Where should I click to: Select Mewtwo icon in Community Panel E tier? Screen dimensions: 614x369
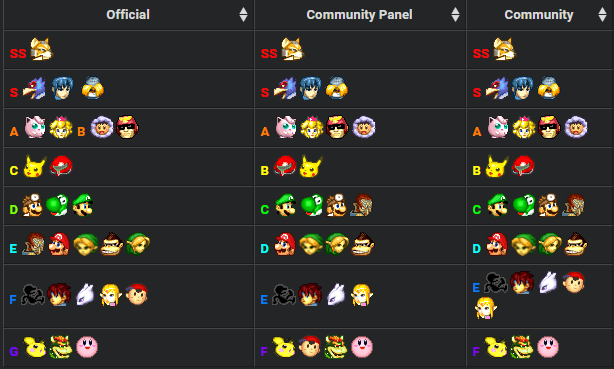[336, 295]
